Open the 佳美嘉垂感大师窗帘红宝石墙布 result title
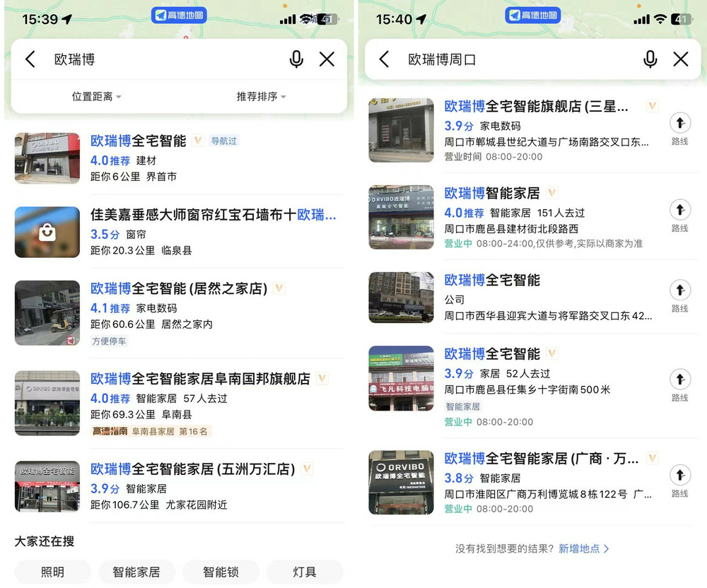707x588 pixels. [x=214, y=214]
